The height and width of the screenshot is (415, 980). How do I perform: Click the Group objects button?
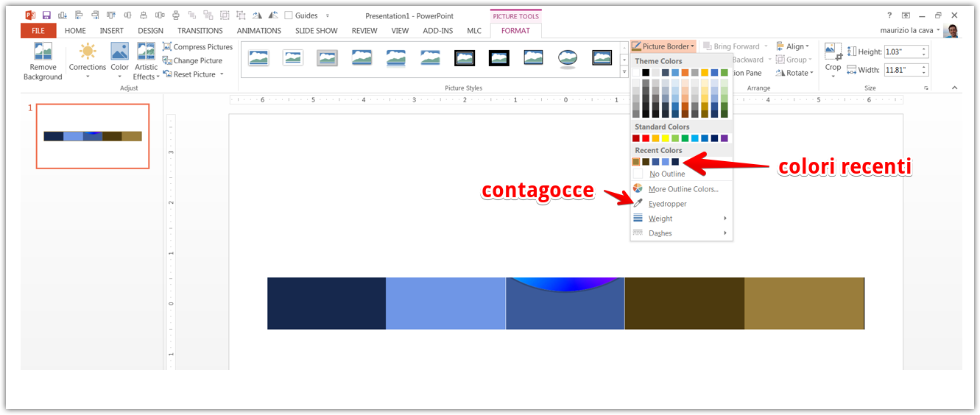coord(794,60)
